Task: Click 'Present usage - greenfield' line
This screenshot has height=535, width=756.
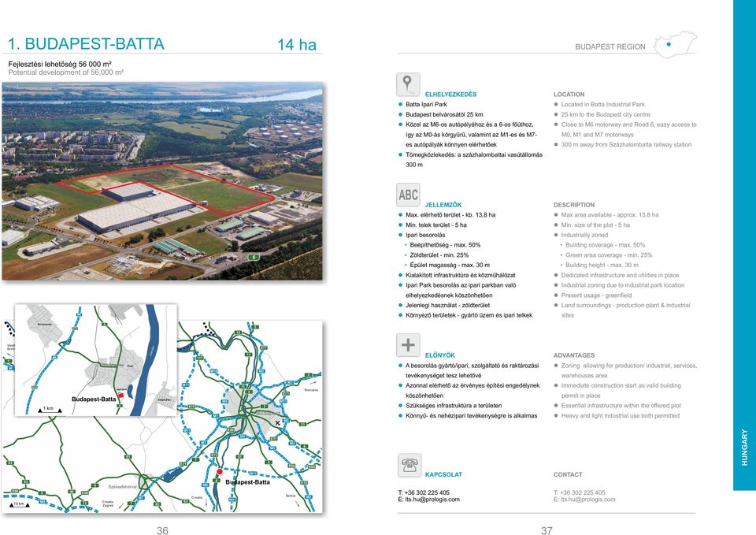Action: (x=596, y=295)
